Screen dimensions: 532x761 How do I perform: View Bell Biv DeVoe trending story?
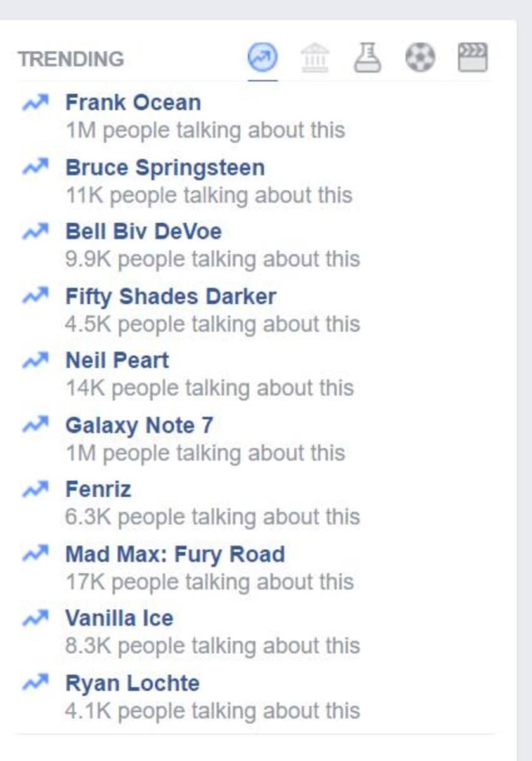tap(143, 231)
